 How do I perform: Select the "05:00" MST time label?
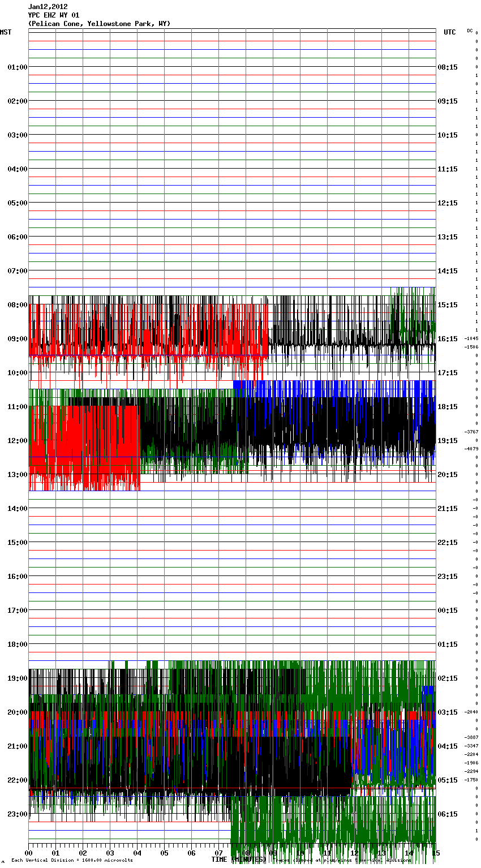18,203
